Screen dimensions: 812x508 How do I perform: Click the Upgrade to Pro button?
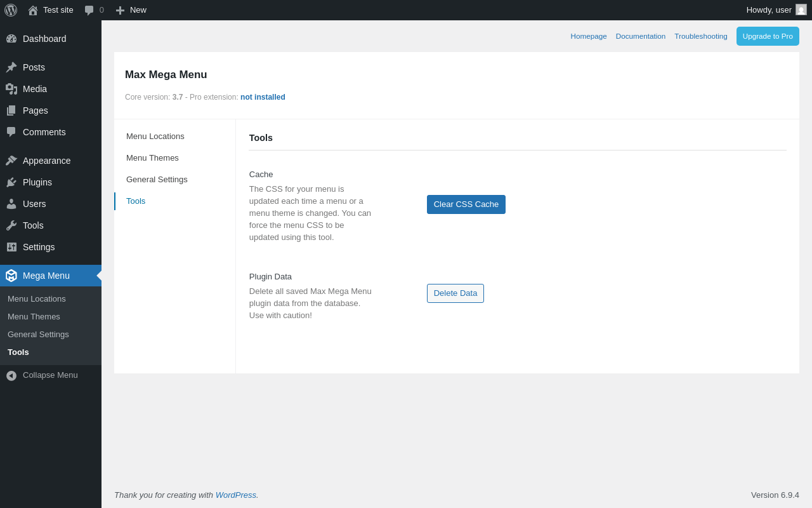coord(768,36)
